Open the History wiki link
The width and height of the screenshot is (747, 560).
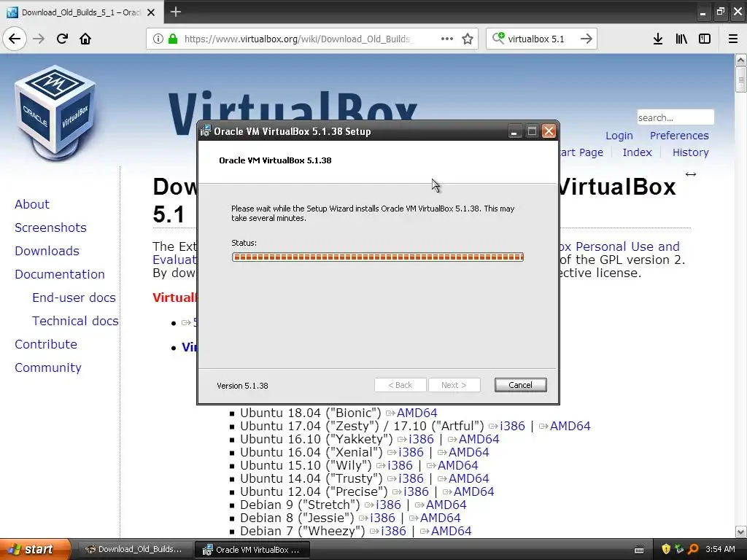pyautogui.click(x=690, y=152)
